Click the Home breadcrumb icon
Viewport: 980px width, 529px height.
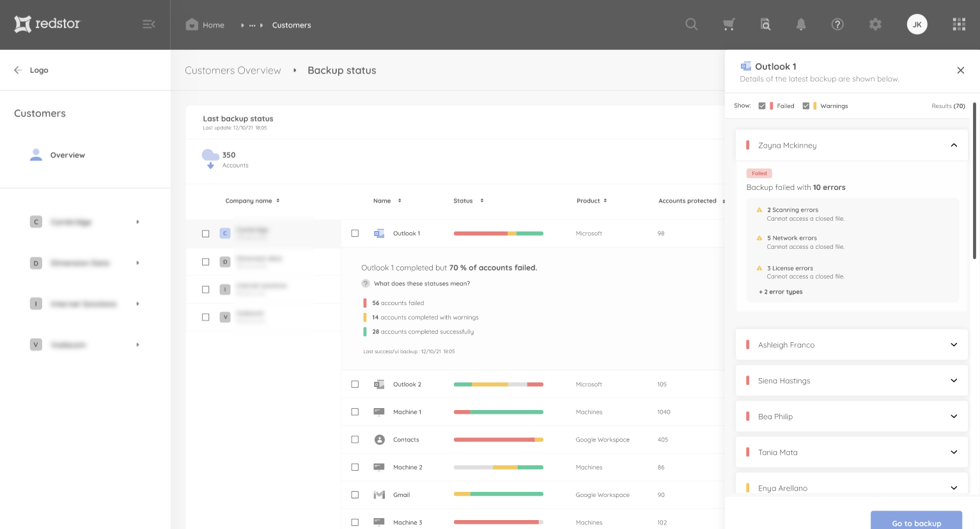click(x=192, y=24)
